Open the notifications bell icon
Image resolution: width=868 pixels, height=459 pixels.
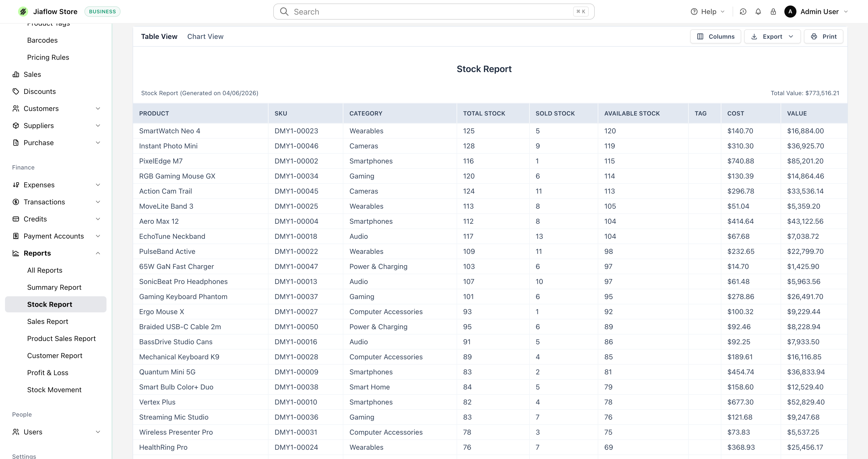(x=758, y=12)
